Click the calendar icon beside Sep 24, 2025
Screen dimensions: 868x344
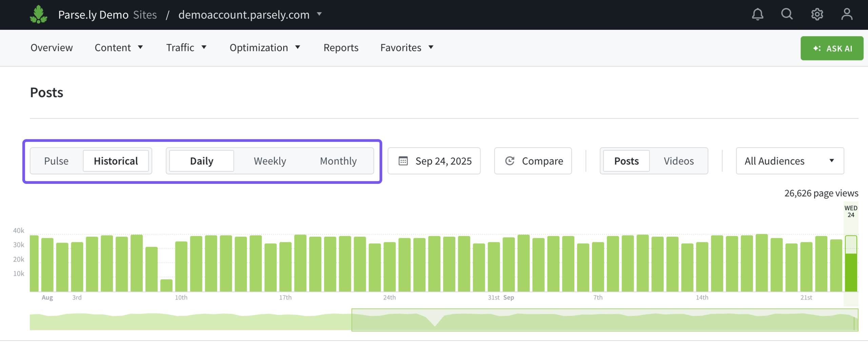tap(403, 161)
